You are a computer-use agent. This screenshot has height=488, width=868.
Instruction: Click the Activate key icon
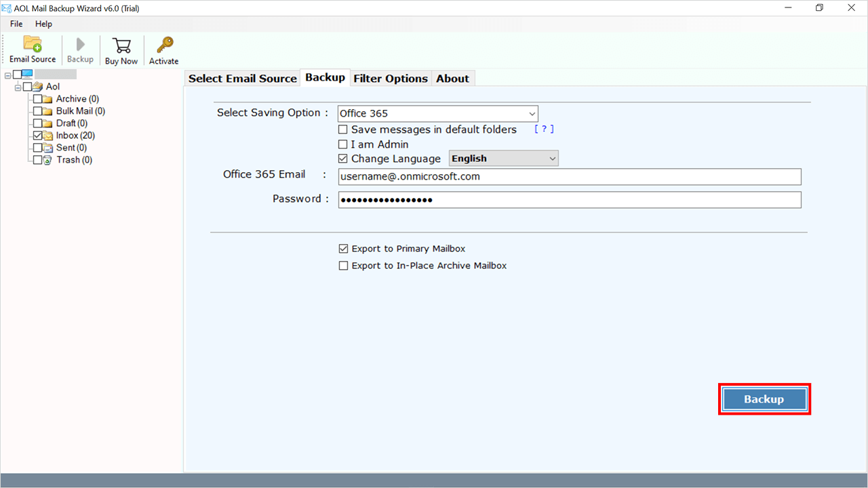164,45
